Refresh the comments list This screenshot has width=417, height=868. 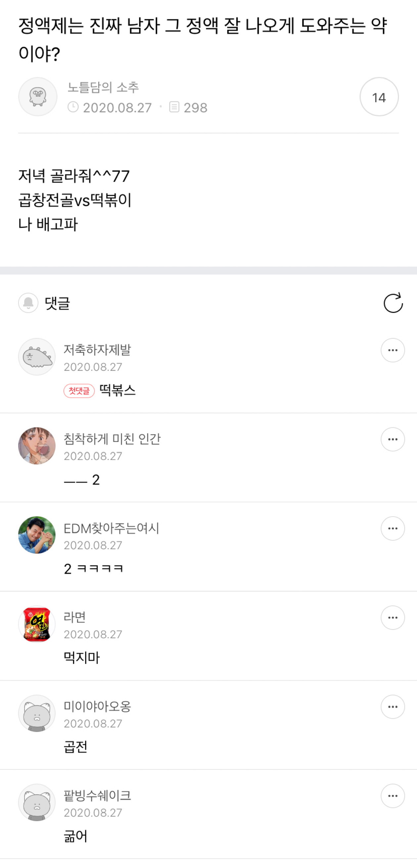[x=393, y=303]
